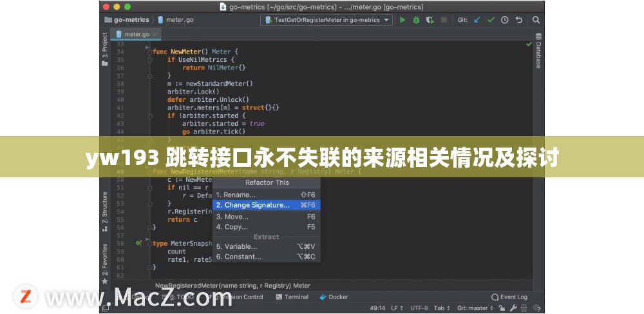This screenshot has width=644, height=314.
Task: Choose 5. Variable... extract option
Action: (266, 246)
